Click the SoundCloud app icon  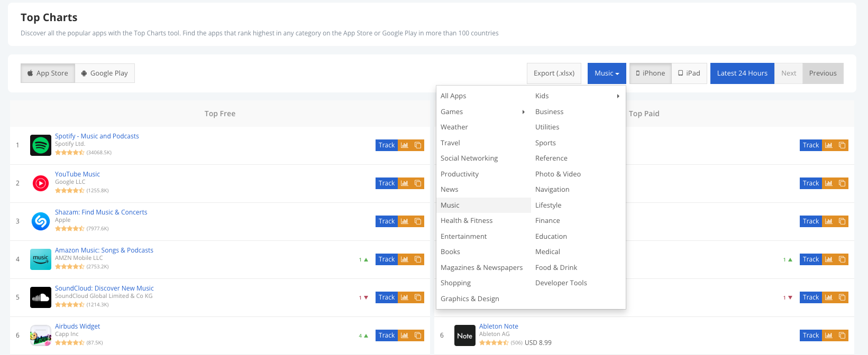[41, 297]
